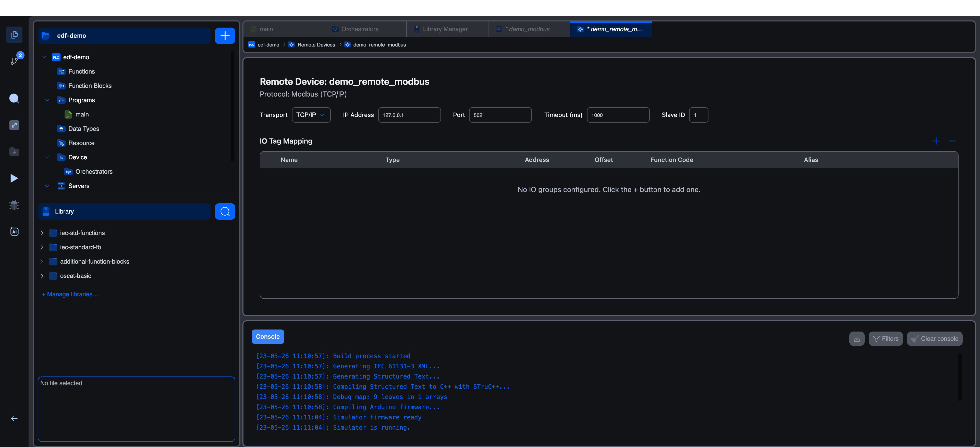Click the back arrow at sidebar bottom

coord(14,418)
